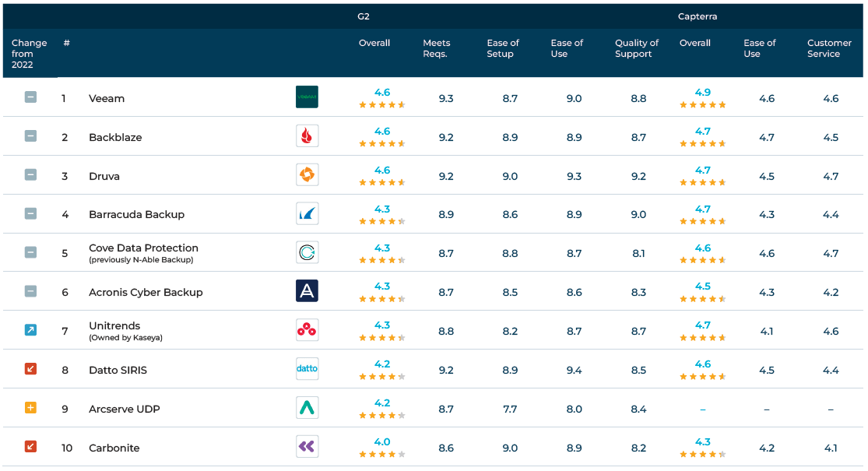
Task: Click the no-change indicator for Barracuda Backup
Action: [30, 213]
